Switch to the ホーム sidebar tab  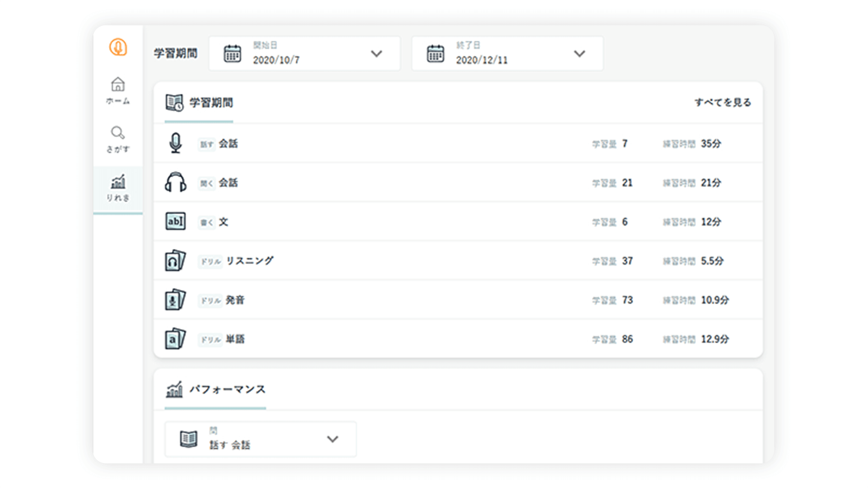tap(117, 91)
